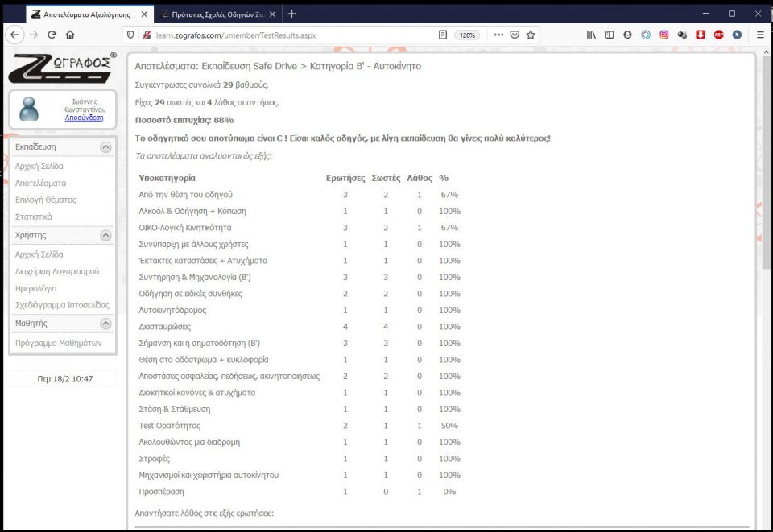Switch to the Πρότυπες Σχολές Οδηγών tab
Viewport: 773px width, 532px height.
click(x=213, y=14)
